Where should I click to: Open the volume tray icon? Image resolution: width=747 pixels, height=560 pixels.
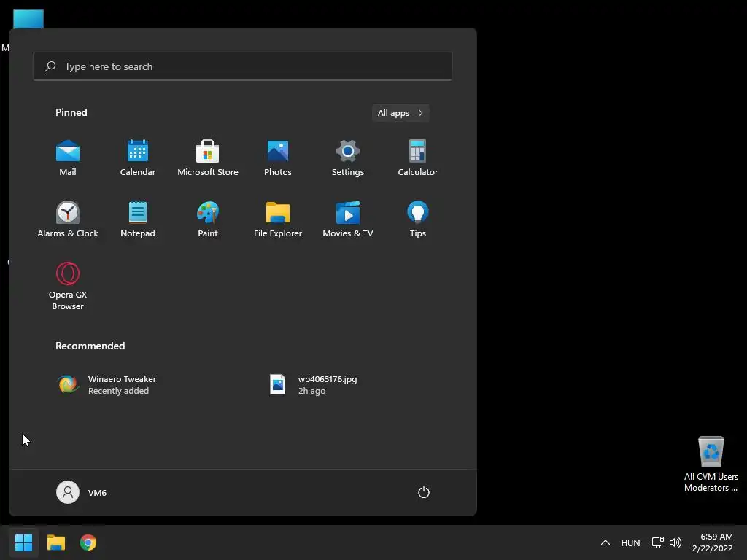[675, 542]
